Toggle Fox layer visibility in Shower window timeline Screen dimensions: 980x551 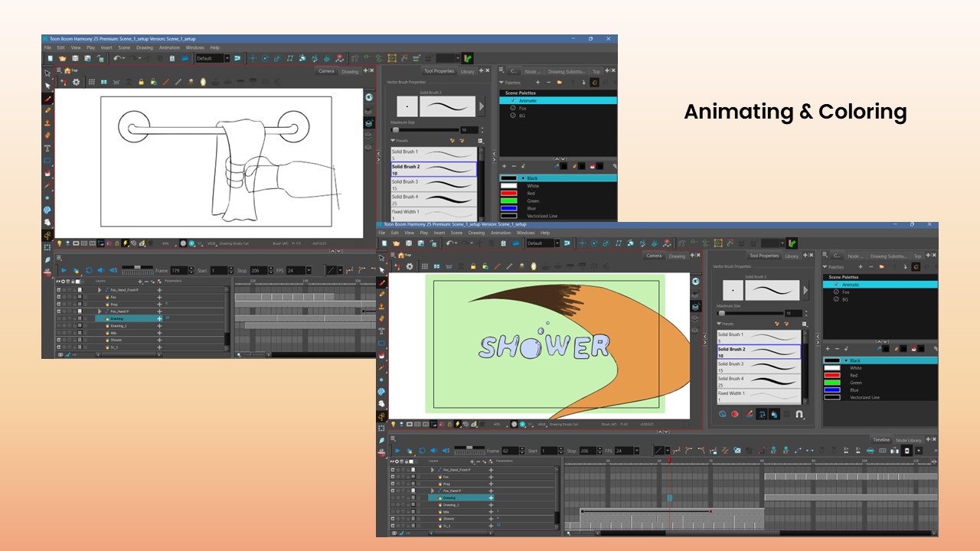393,477
